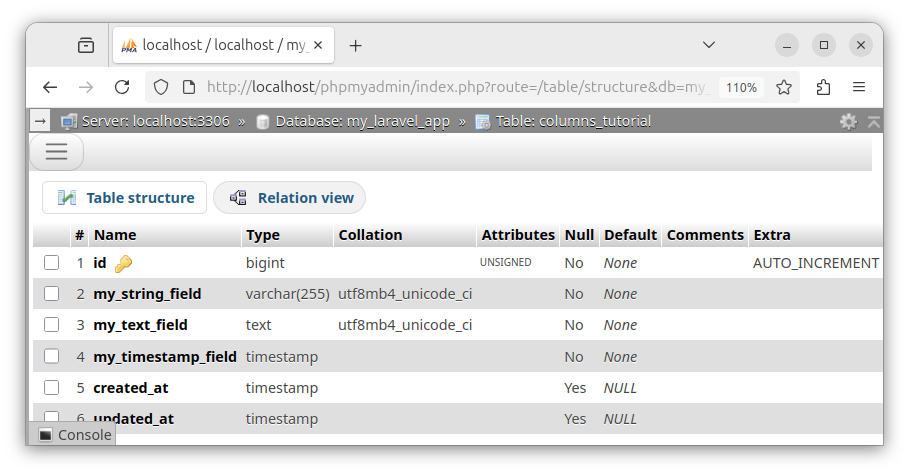Click the UNSIGNED attribute cell
Screen dimensions: 909x474
pyautogui.click(x=506, y=262)
